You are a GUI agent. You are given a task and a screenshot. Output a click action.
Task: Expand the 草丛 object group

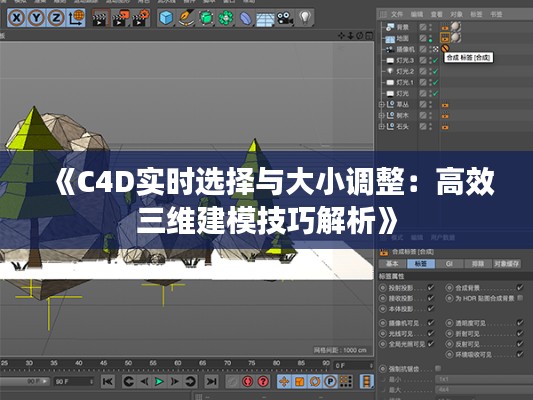click(x=381, y=105)
